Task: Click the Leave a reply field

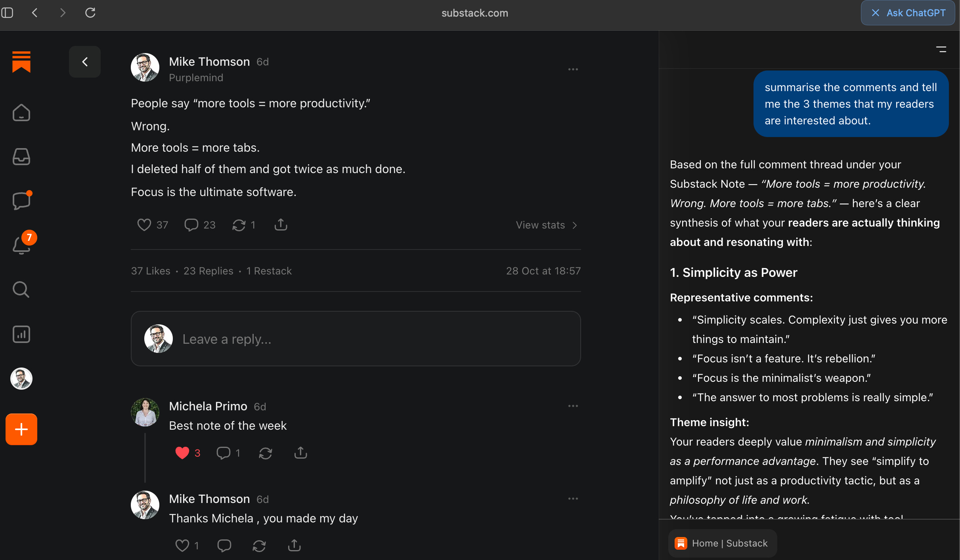Action: (x=356, y=339)
